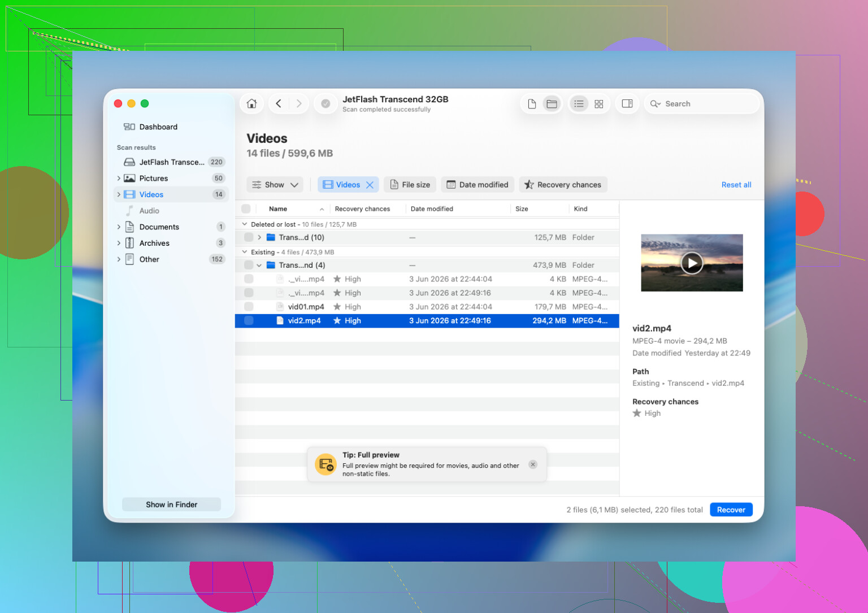Click the scan completed checkmark icon

[325, 103]
